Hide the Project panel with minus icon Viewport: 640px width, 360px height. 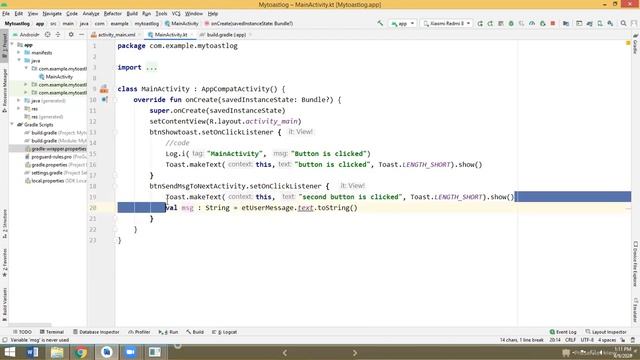81,35
